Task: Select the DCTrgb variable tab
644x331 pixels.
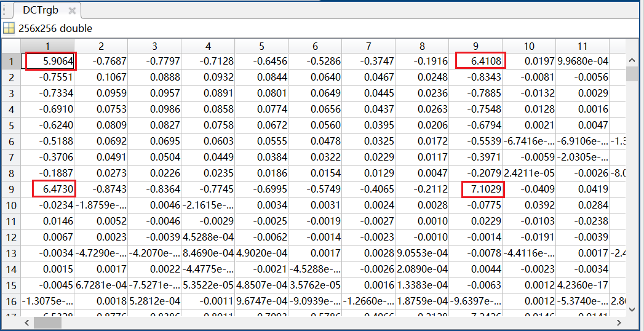Action: tap(47, 10)
